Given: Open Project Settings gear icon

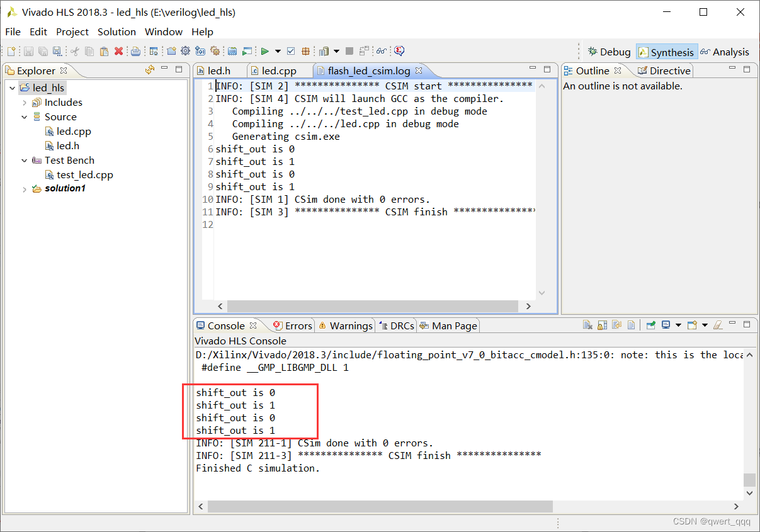Looking at the screenshot, I should [185, 51].
